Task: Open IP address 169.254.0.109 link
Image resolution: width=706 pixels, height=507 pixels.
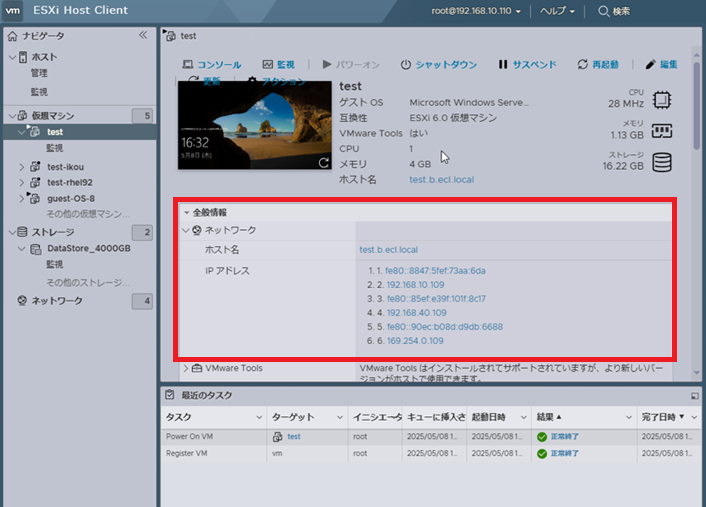Action: [415, 341]
